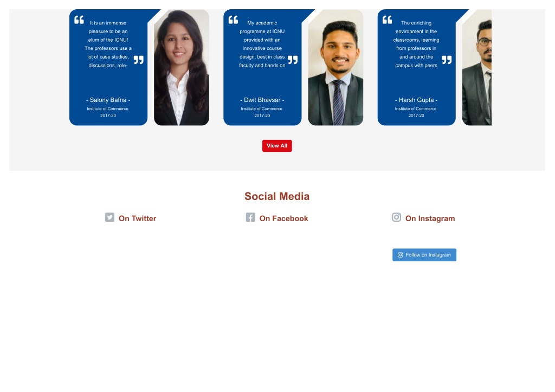Click the closing quote mark on Salony's testimonial
555x392 pixels.
[139, 60]
